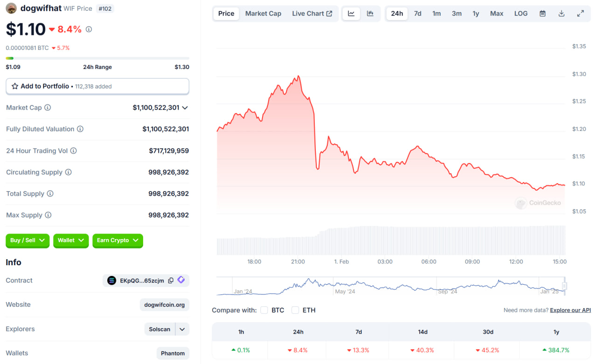Click the 0.00001081 BTC price text
Image resolution: width=597 pixels, height=364 pixels.
[x=27, y=48]
